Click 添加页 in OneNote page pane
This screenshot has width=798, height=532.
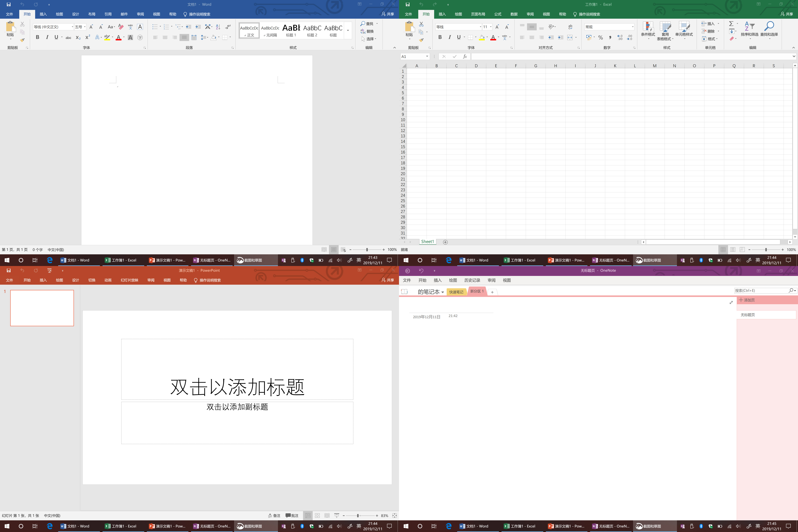(x=747, y=300)
